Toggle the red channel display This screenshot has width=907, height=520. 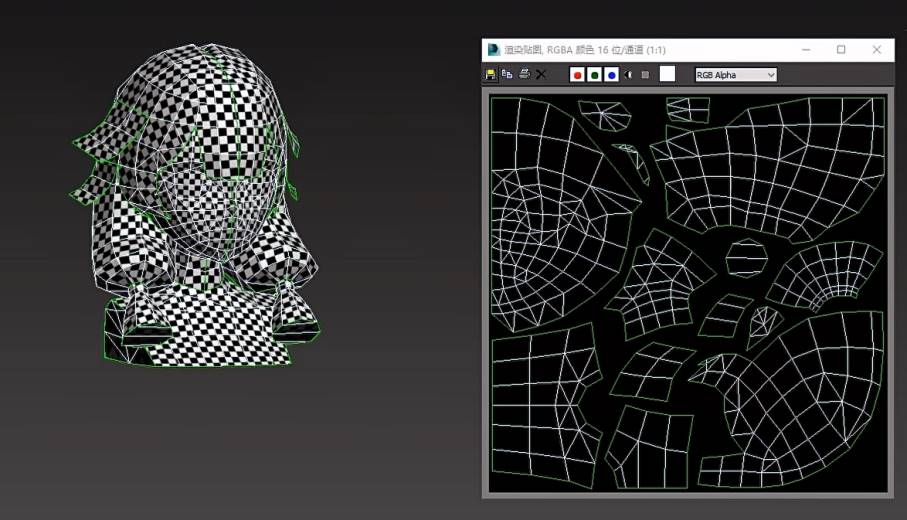[x=577, y=74]
